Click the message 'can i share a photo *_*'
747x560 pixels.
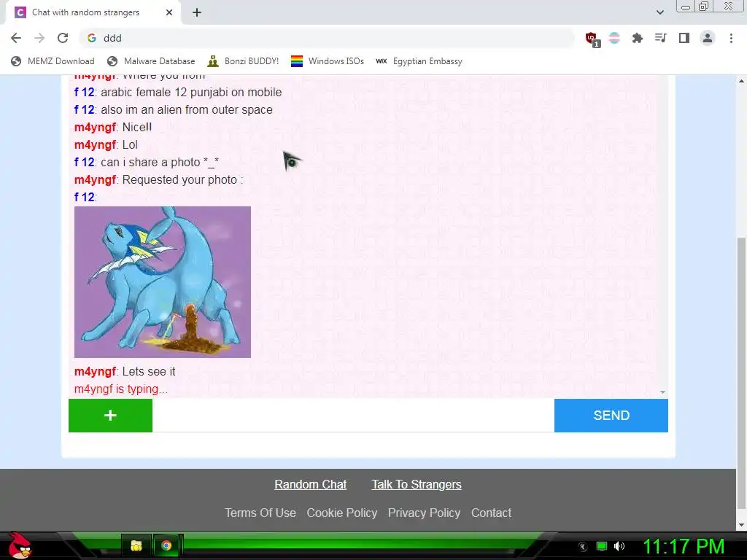click(160, 163)
